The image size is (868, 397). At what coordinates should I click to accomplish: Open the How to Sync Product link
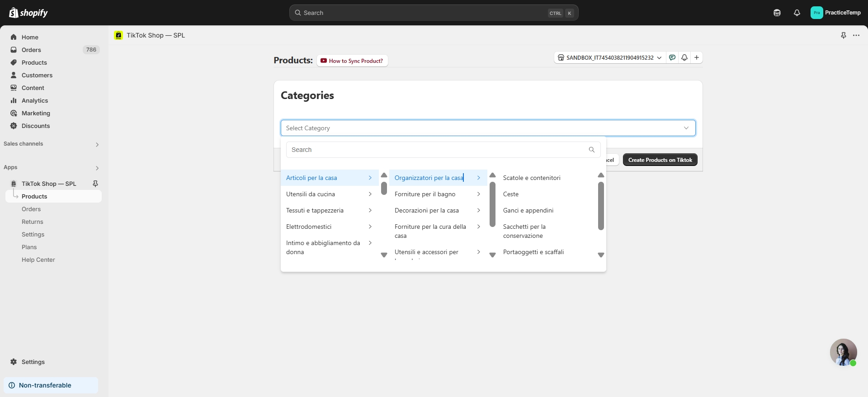pyautogui.click(x=352, y=61)
